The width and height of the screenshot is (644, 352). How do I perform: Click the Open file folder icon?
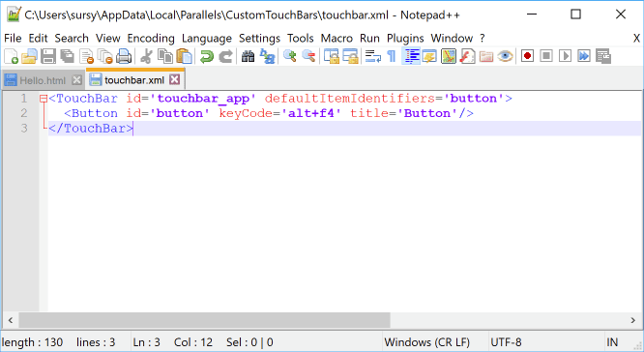point(29,56)
